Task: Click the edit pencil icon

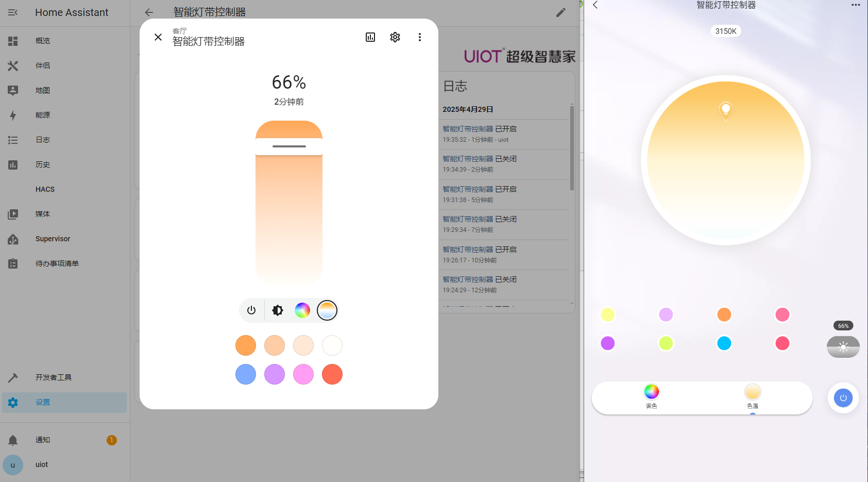Action: [561, 12]
